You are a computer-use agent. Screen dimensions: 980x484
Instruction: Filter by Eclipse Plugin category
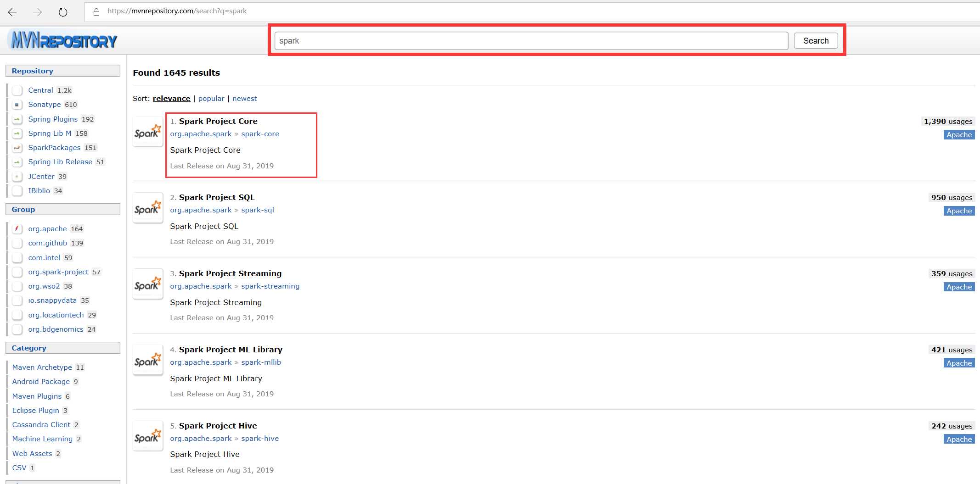tap(35, 411)
